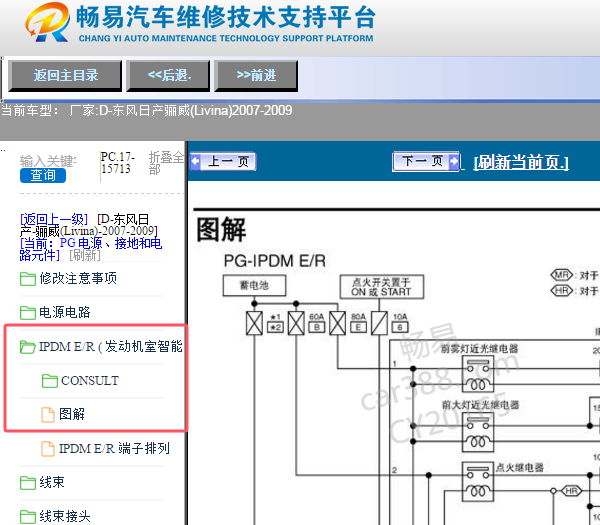Click the MR legend symbol
The height and width of the screenshot is (525, 600).
coord(561,275)
